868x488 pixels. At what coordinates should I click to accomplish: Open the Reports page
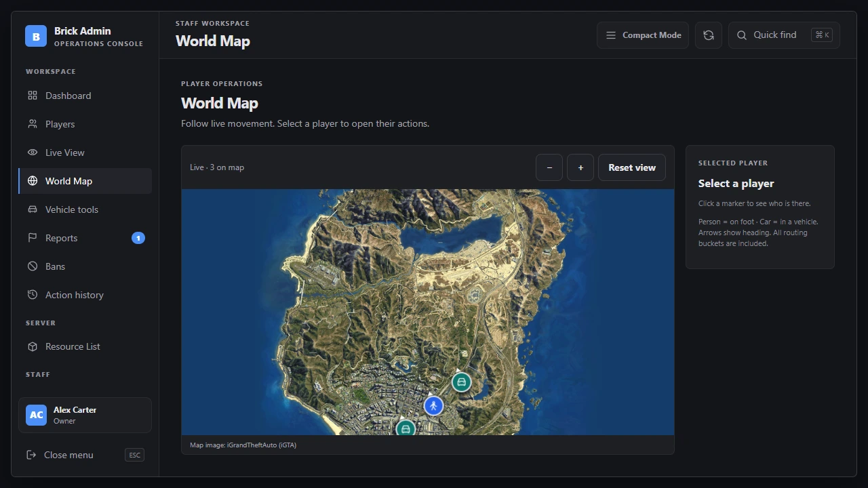pyautogui.click(x=85, y=238)
